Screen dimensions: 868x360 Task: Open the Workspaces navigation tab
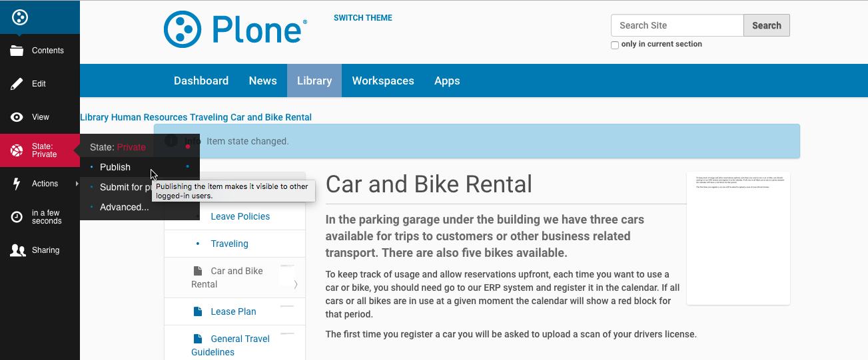coord(383,81)
